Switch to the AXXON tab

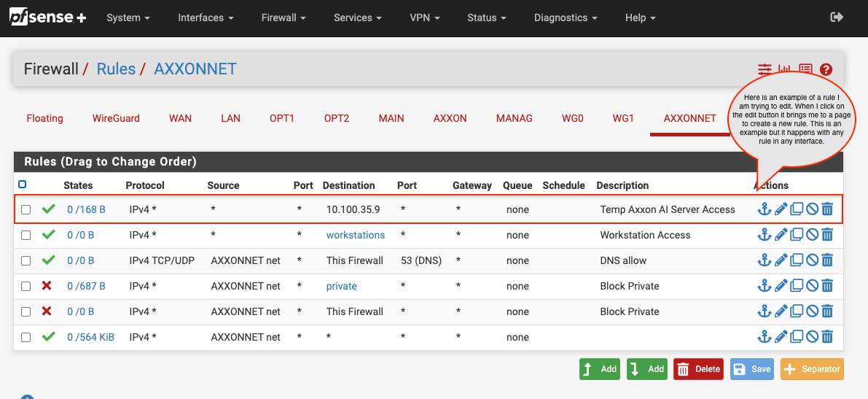coord(450,118)
